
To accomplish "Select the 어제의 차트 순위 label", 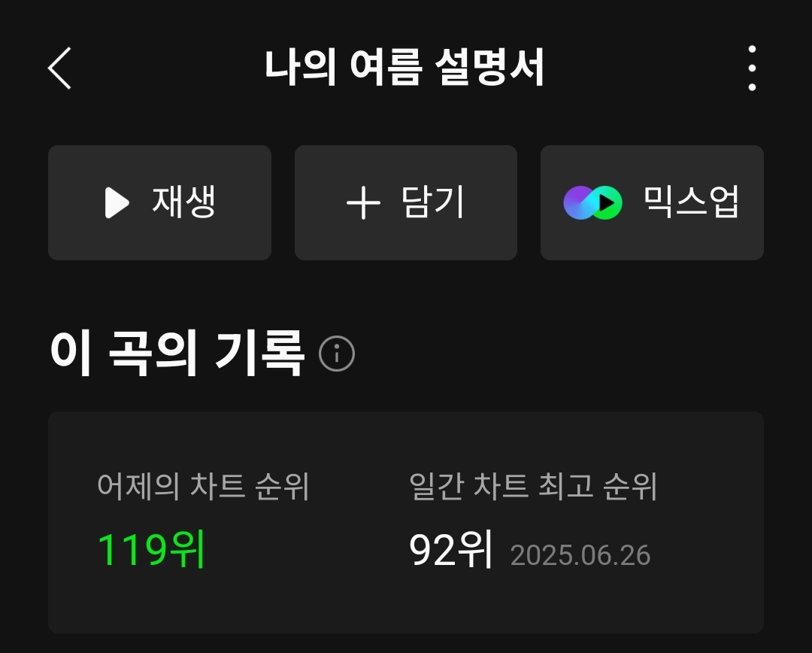I will (203, 486).
